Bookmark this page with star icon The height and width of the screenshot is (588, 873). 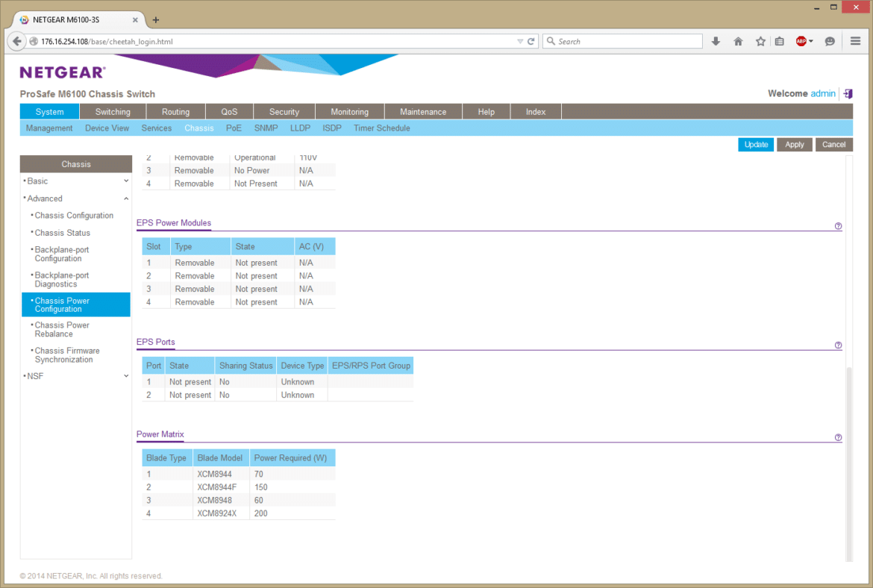coord(760,41)
